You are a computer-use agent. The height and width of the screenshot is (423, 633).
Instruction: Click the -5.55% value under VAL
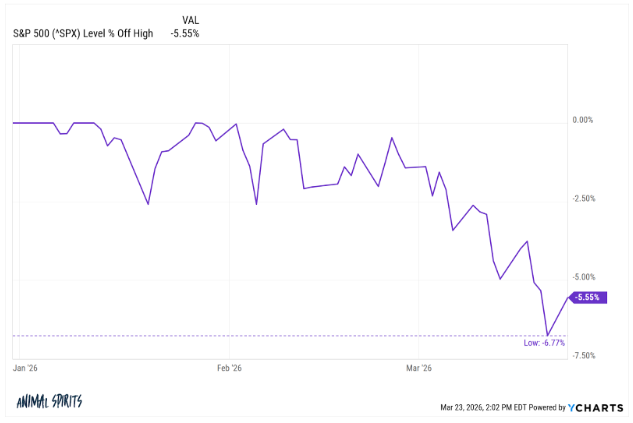pos(184,33)
